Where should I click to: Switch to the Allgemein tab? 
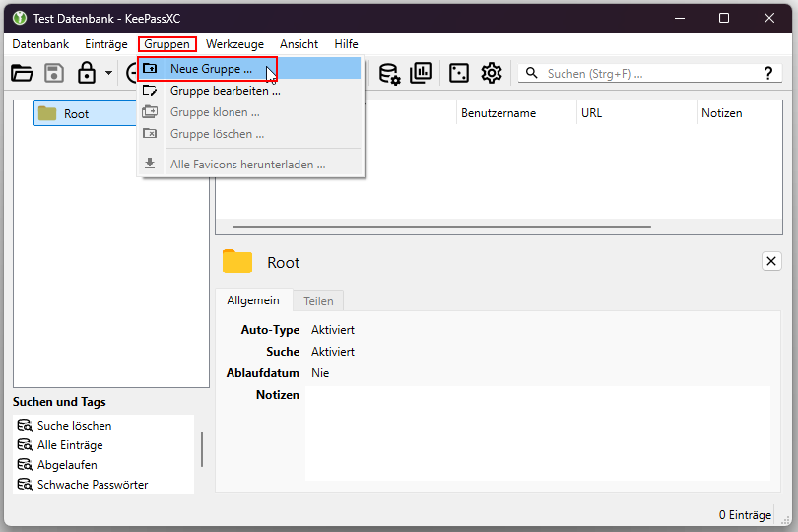tap(253, 300)
